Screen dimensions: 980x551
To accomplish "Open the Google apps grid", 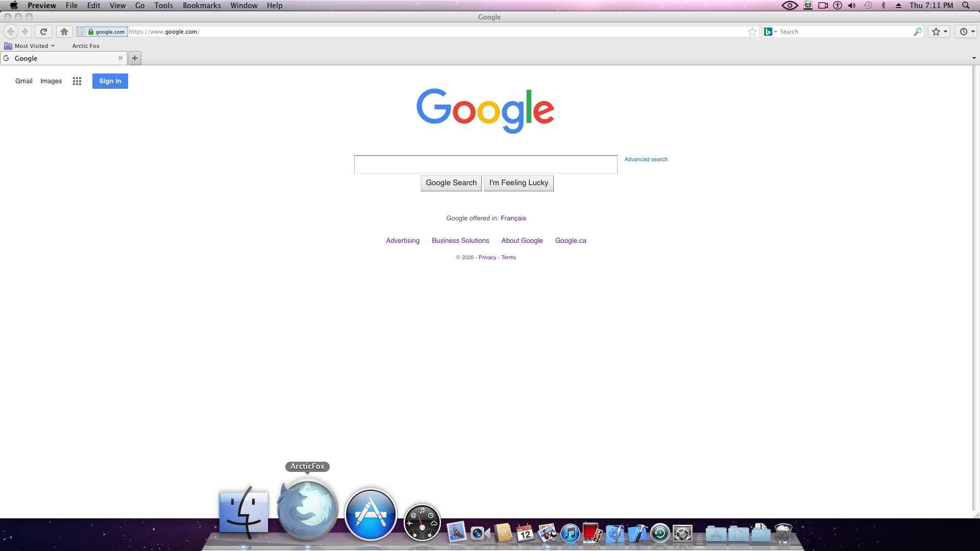I will point(77,81).
